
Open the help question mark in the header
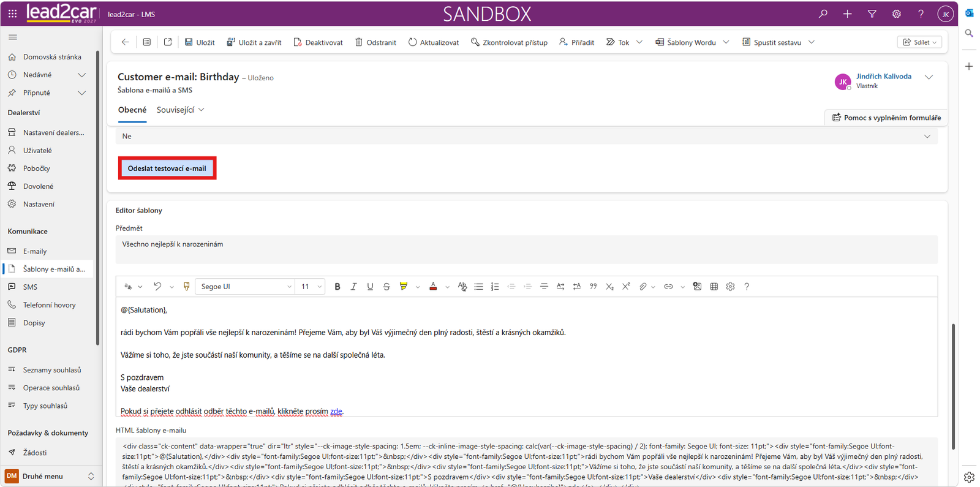921,13
